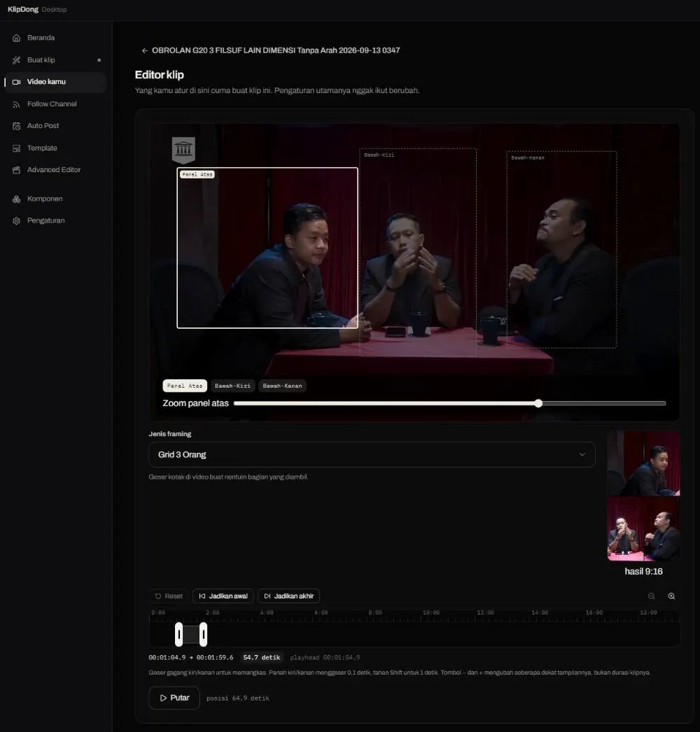Click the bottom panel of the 9:16 result preview
The height and width of the screenshot is (732, 700).
click(x=643, y=528)
